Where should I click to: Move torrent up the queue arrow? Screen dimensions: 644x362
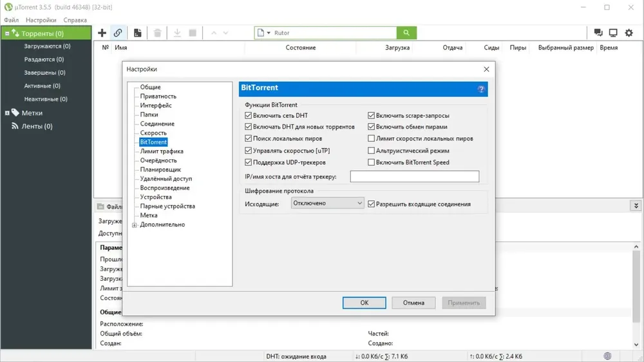[x=214, y=33]
